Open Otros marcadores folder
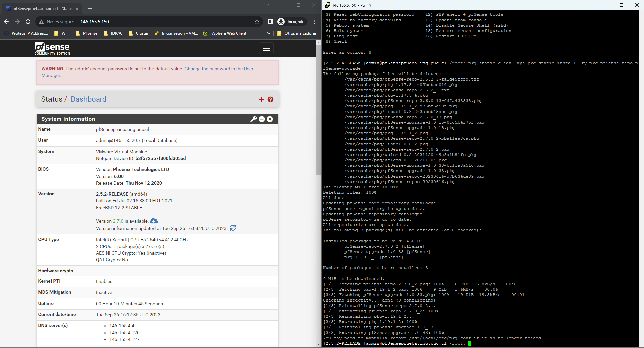The image size is (644, 348). click(297, 33)
